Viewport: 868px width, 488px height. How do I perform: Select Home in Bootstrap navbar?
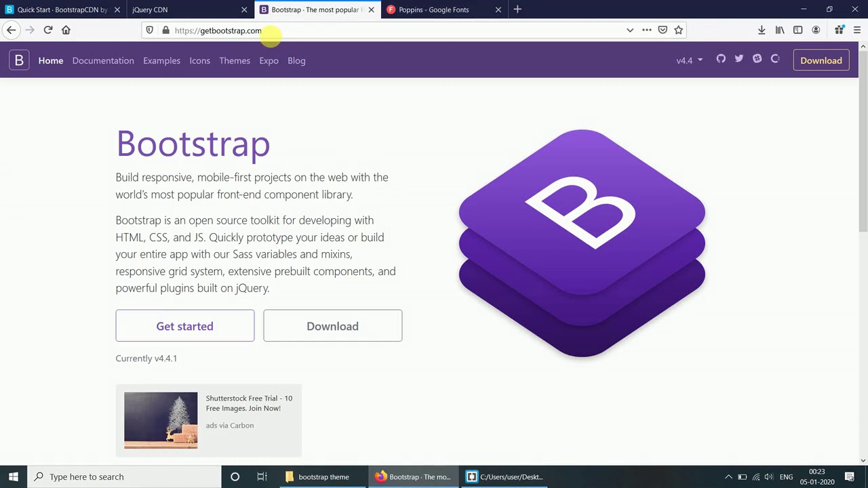coord(51,60)
